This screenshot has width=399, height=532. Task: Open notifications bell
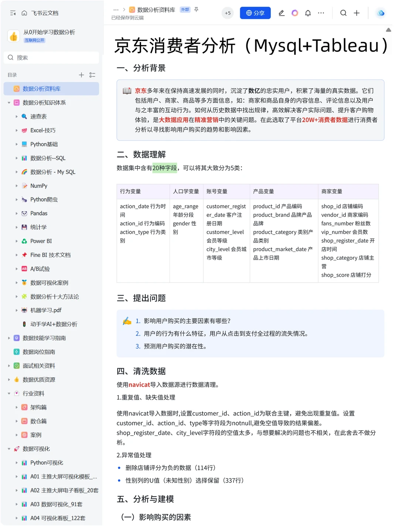coord(308,13)
